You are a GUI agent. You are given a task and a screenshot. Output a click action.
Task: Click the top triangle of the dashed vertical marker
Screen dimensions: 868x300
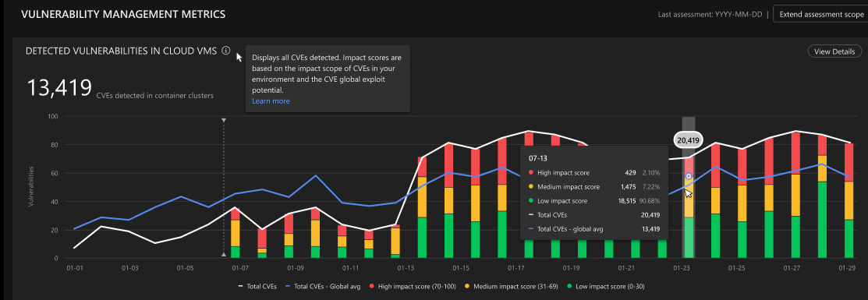point(224,119)
